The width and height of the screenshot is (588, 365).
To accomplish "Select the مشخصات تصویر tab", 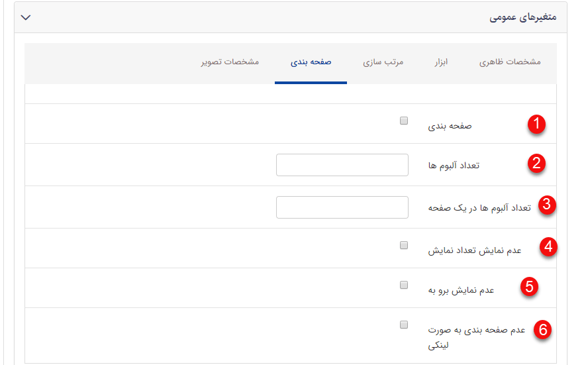I will 230,62.
